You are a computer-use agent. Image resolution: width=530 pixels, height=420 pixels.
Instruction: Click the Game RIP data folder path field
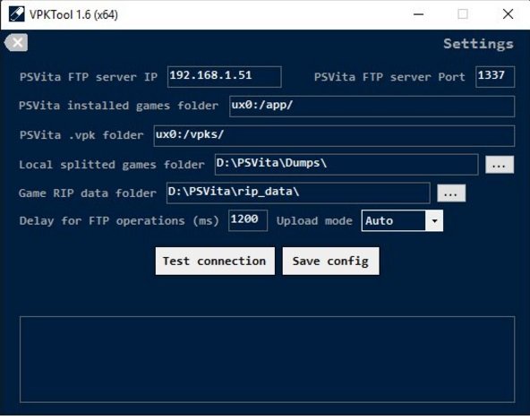click(x=298, y=193)
